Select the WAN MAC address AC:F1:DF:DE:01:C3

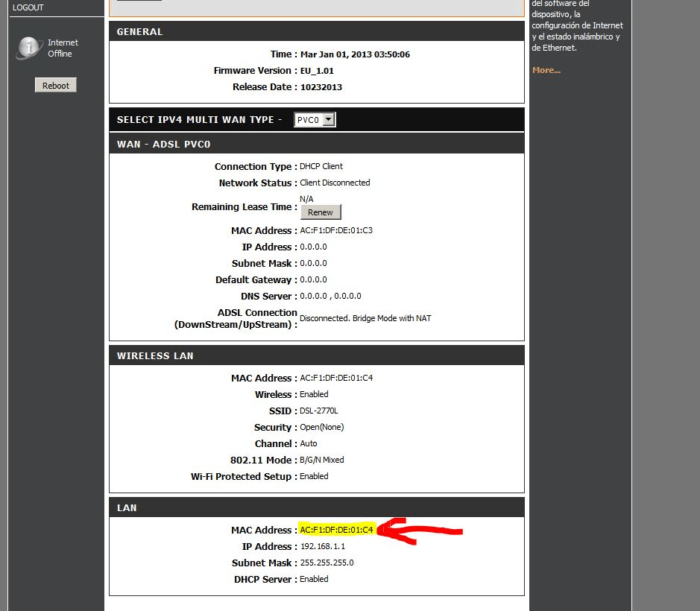(336, 230)
